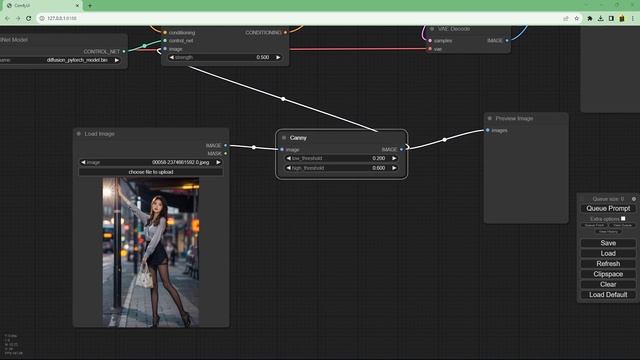Screen dimensions: 640x360
Task: Click the midpoint dot on Canny to Preview link
Action: tap(444, 140)
